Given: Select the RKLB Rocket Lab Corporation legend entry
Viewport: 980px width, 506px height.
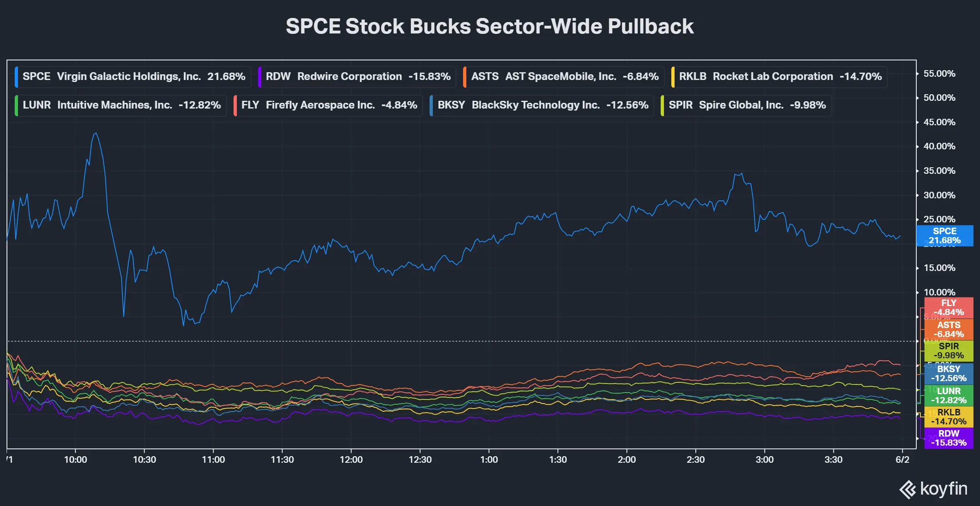Looking at the screenshot, I should click(x=779, y=77).
